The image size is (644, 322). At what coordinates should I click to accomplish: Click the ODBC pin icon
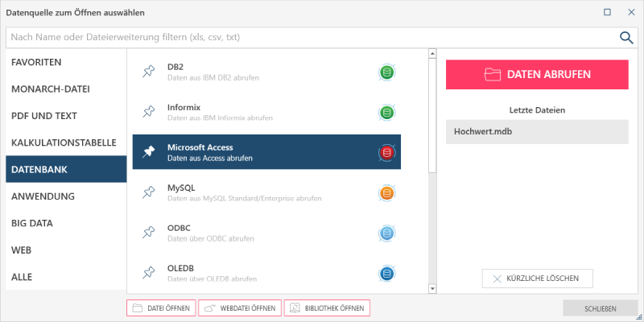148,233
